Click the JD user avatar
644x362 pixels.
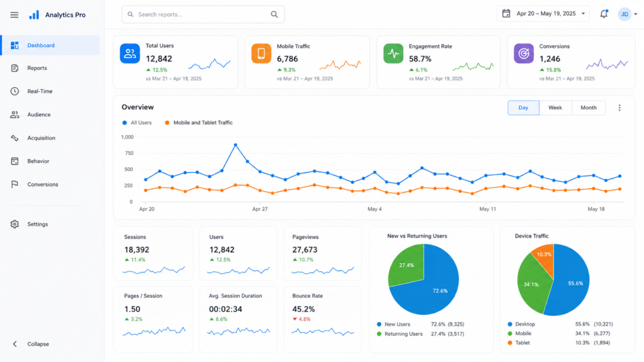[625, 14]
